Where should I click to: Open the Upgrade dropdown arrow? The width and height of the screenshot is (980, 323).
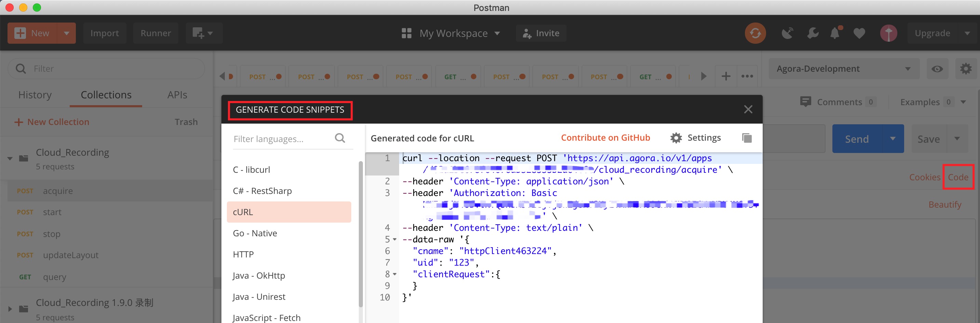coord(967,33)
